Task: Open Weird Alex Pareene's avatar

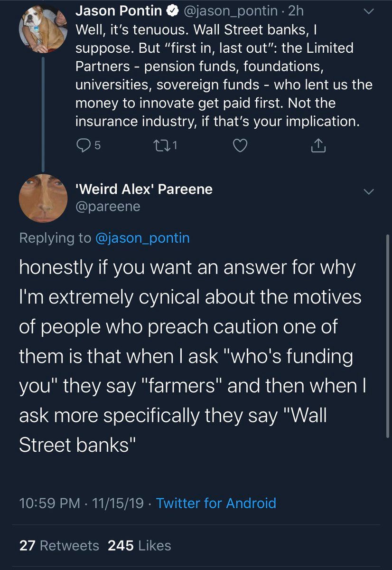Action: click(x=43, y=198)
